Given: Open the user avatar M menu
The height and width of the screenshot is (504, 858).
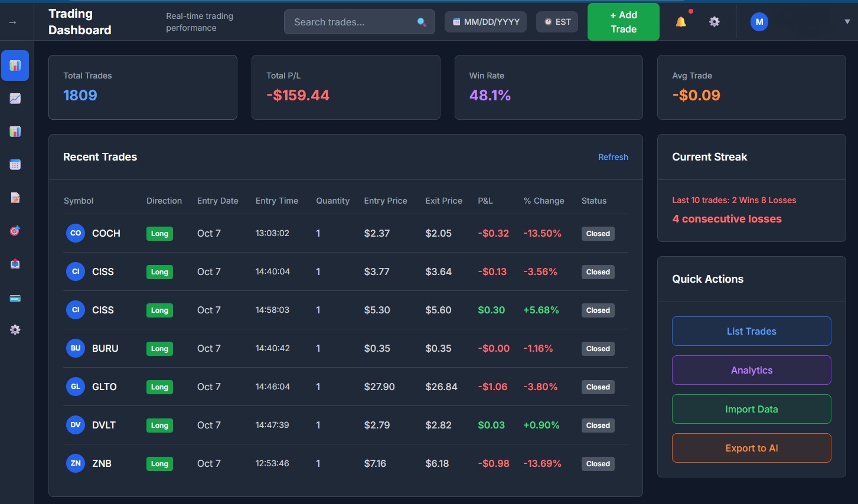Looking at the screenshot, I should coord(759,21).
